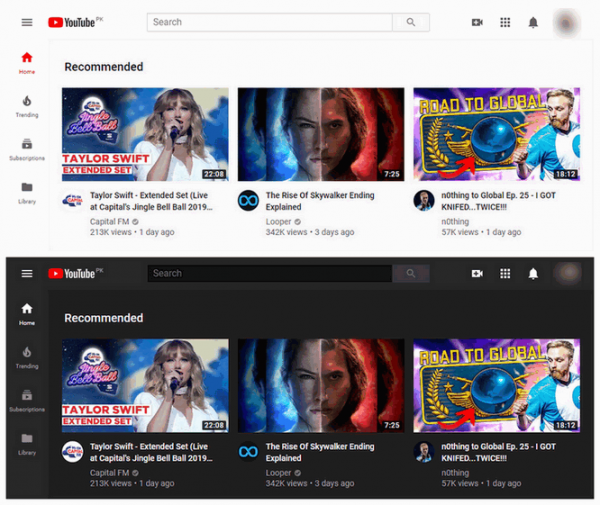Focus the Search field in dark theme
Image resolution: width=600 pixels, height=505 pixels.
tap(270, 274)
